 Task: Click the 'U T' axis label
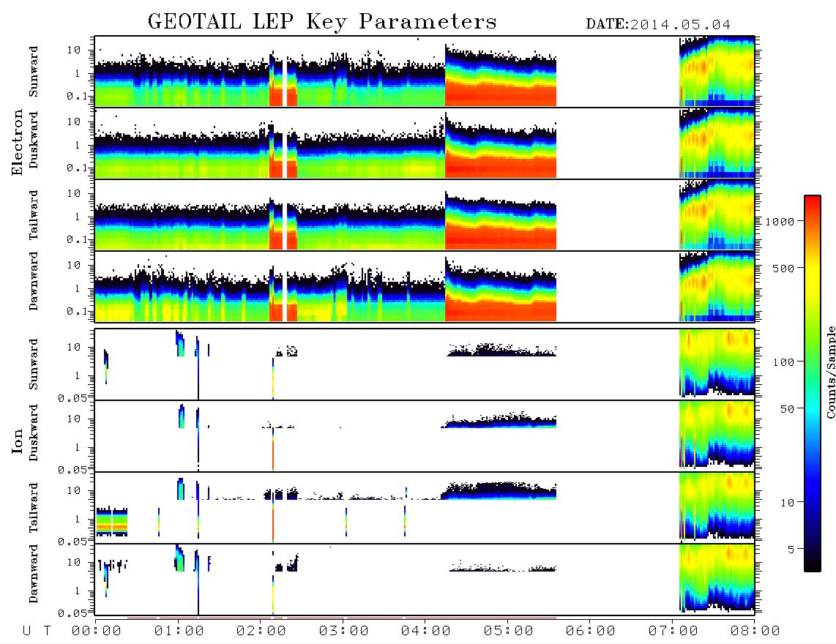click(37, 632)
